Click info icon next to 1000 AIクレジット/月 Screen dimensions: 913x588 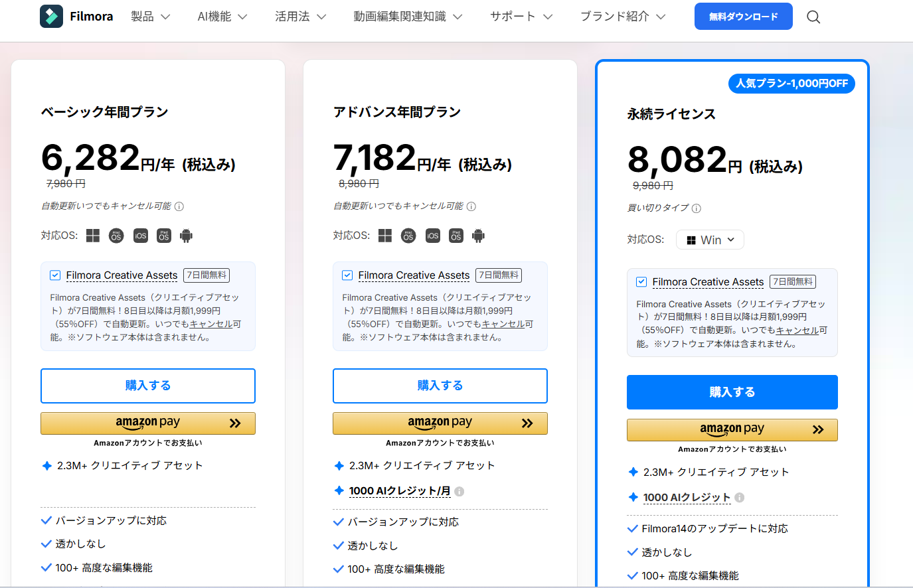coord(459,491)
